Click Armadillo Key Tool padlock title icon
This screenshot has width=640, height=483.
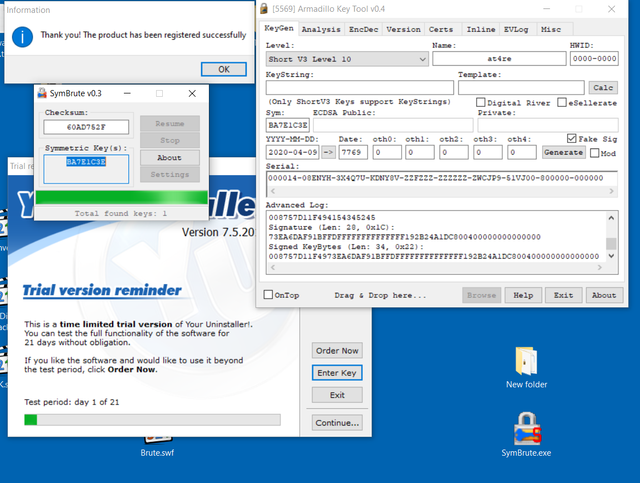point(264,9)
